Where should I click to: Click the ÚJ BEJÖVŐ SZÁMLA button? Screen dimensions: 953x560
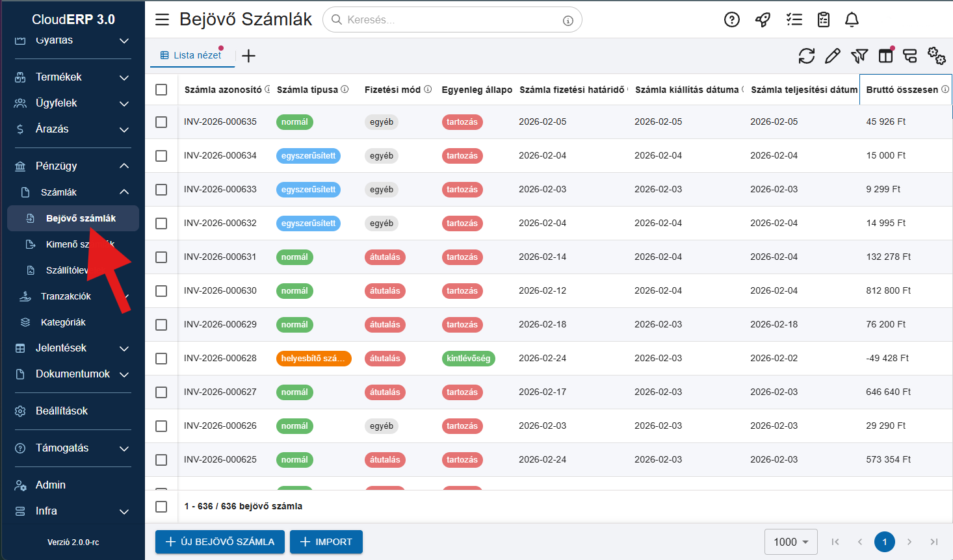(x=220, y=542)
